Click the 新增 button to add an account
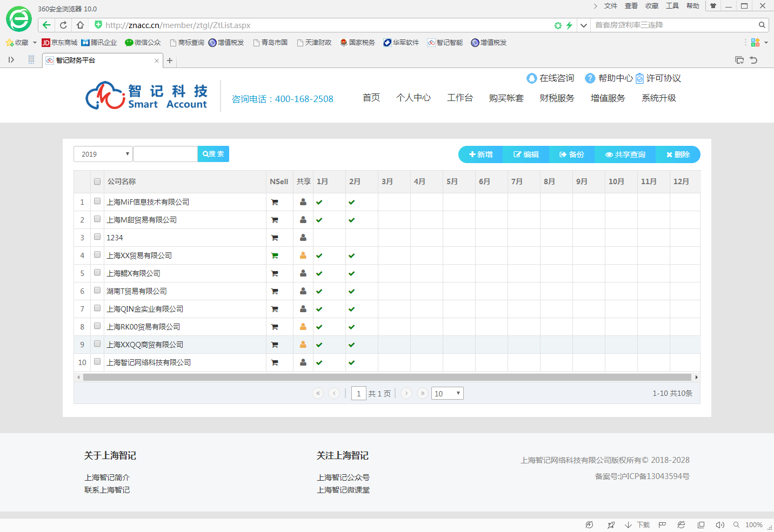Image resolution: width=774 pixels, height=532 pixels. [480, 154]
